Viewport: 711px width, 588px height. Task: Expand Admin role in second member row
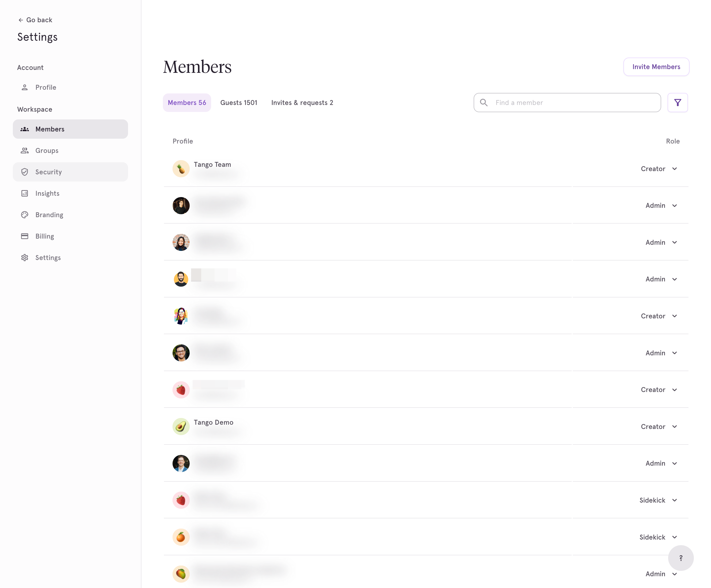point(661,206)
